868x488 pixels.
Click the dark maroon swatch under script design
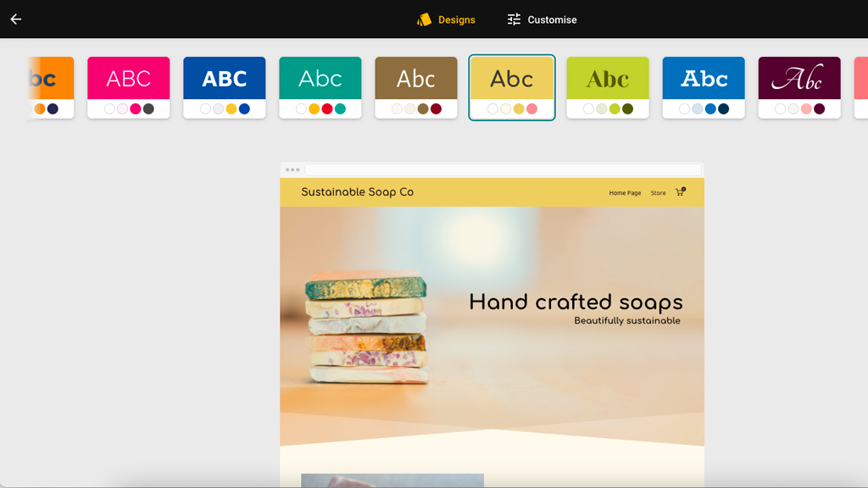(820, 109)
